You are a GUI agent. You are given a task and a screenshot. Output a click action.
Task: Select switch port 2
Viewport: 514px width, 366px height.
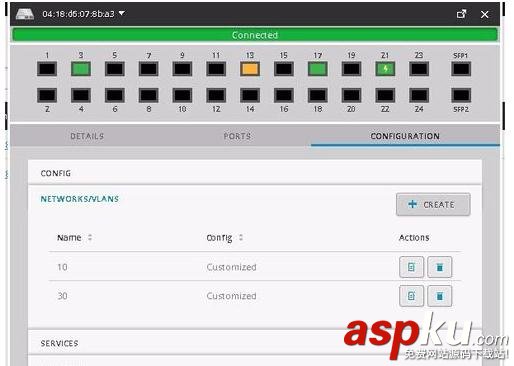tap(47, 95)
